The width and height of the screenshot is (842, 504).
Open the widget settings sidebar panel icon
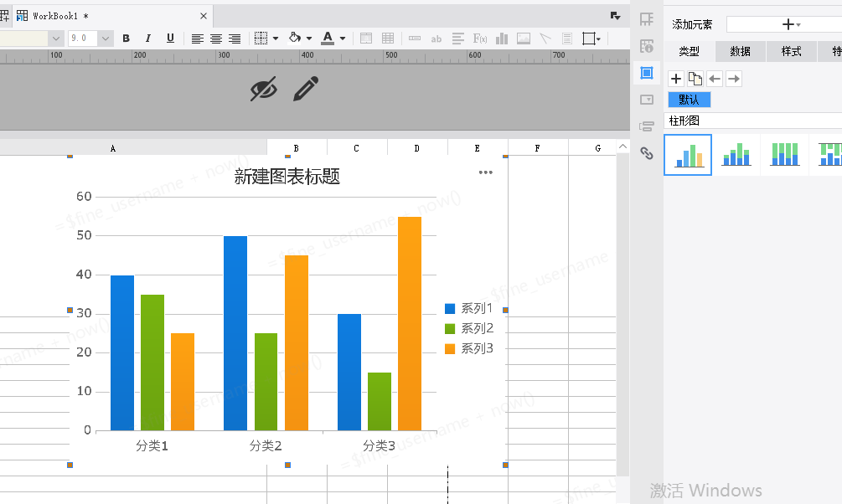click(x=647, y=100)
